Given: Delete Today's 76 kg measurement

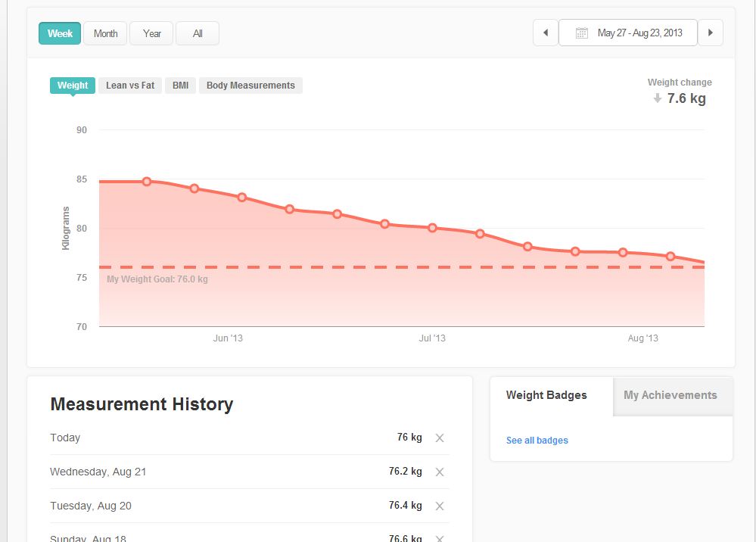Looking at the screenshot, I should 440,438.
